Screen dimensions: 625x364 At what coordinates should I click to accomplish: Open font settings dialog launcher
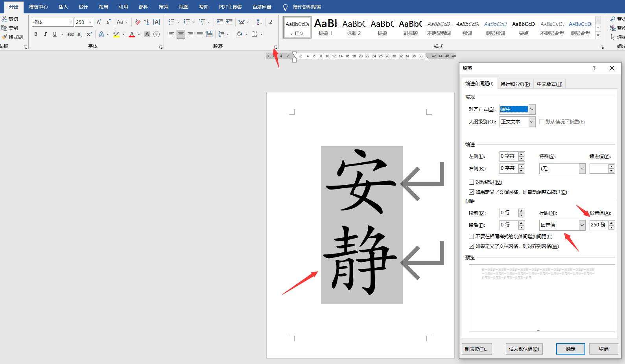tap(161, 47)
